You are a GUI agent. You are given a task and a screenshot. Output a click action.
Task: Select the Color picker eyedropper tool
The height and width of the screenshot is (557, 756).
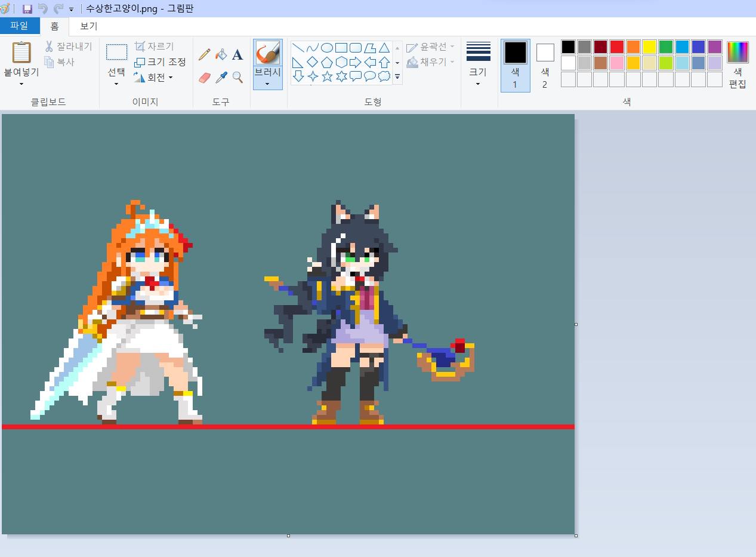click(221, 77)
